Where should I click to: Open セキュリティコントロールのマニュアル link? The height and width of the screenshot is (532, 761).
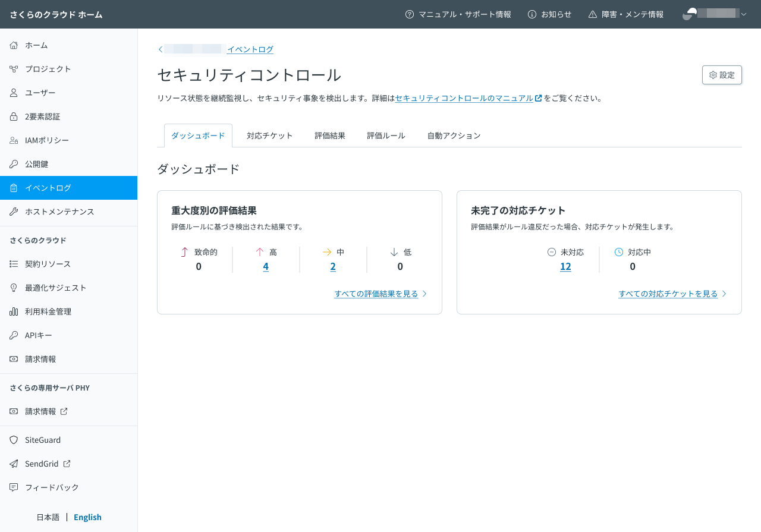point(464,98)
